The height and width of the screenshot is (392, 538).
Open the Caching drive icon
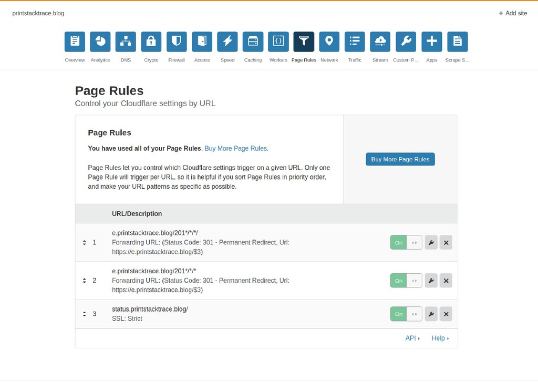[253, 42]
